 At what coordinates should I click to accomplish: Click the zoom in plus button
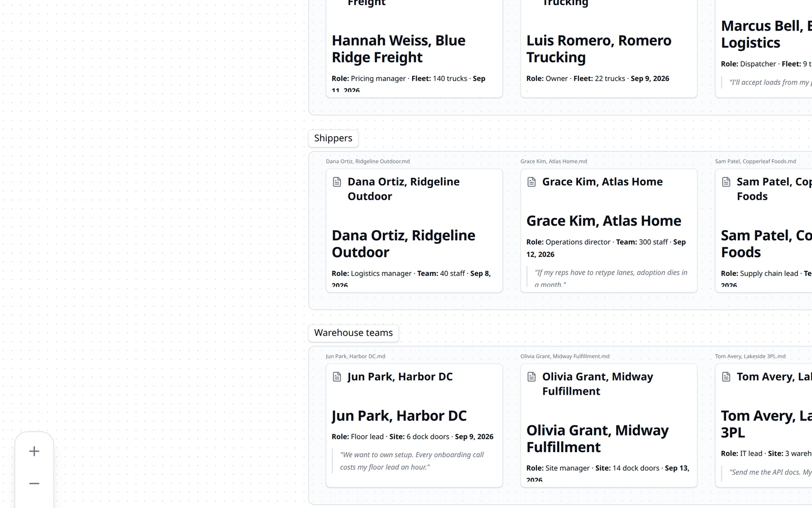(34, 451)
